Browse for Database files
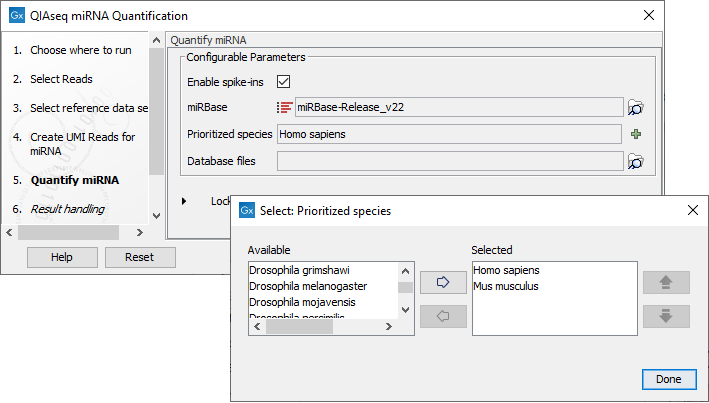This screenshot has height=403, width=709. [636, 161]
